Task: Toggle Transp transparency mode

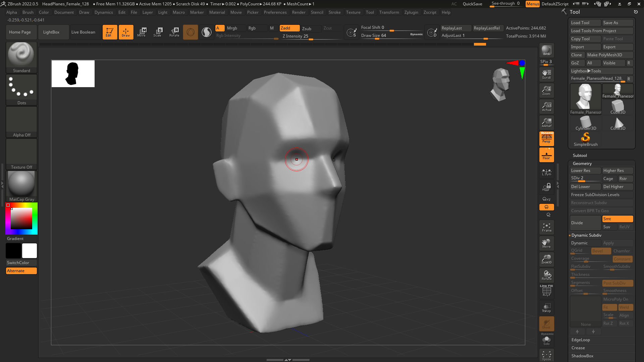Action: pos(546,308)
